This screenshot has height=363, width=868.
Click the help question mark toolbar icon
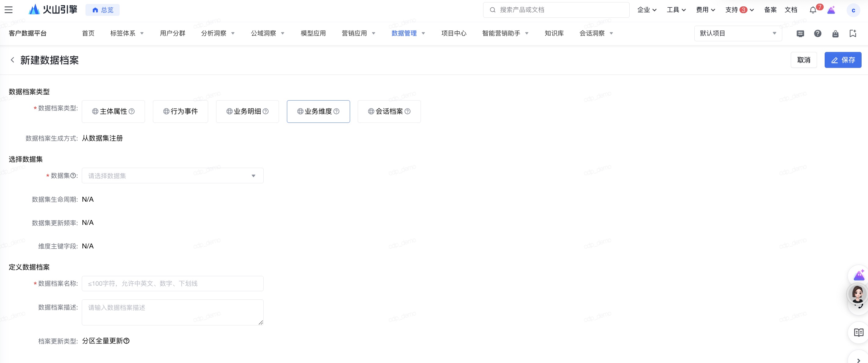click(x=817, y=33)
